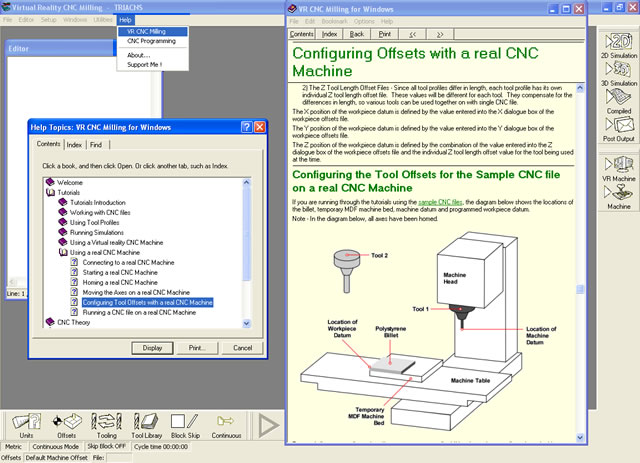Go to previous topic with << button

coord(412,34)
